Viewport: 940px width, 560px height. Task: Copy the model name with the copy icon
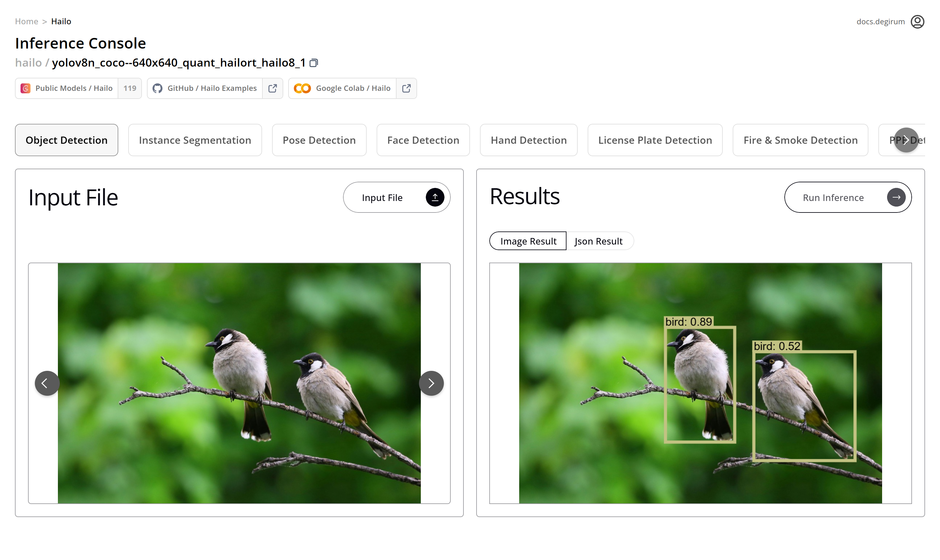[x=314, y=63]
